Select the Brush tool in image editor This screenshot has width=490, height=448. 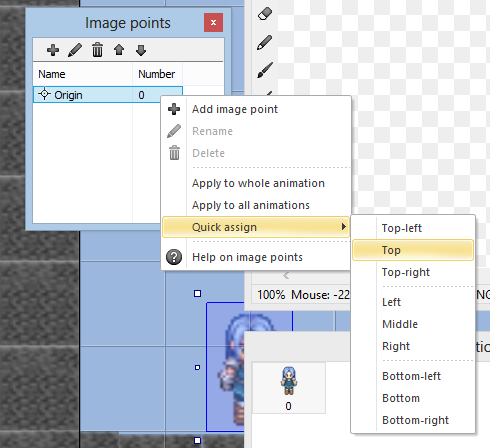265,70
